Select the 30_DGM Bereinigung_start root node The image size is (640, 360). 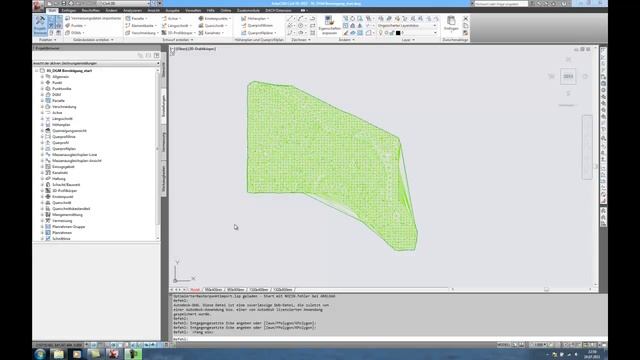[69, 71]
